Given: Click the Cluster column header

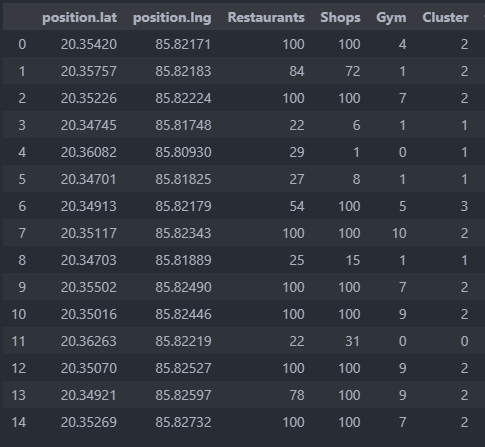Looking at the screenshot, I should (x=445, y=17).
